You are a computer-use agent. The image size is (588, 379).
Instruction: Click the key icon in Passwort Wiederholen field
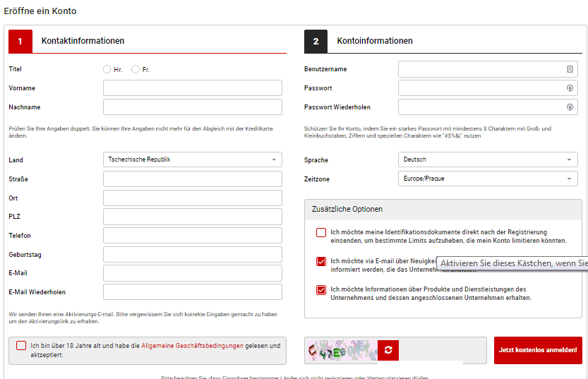point(570,107)
